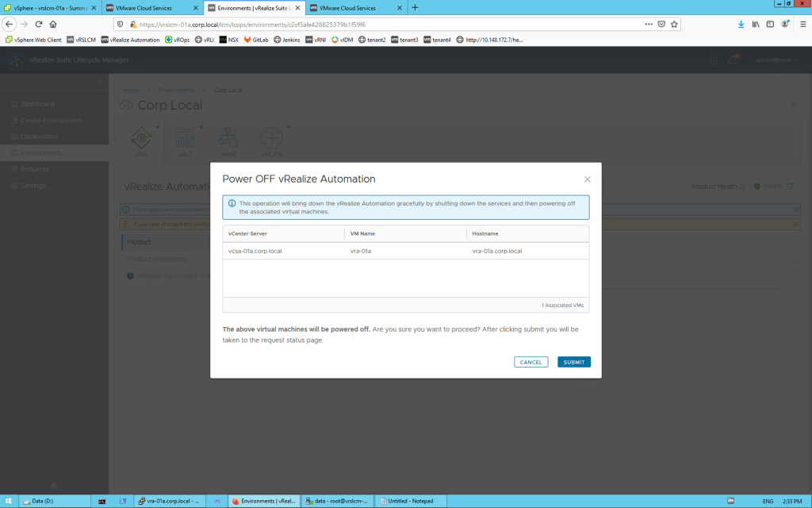
Task: Close the Power OFF dialog with X
Action: [587, 179]
